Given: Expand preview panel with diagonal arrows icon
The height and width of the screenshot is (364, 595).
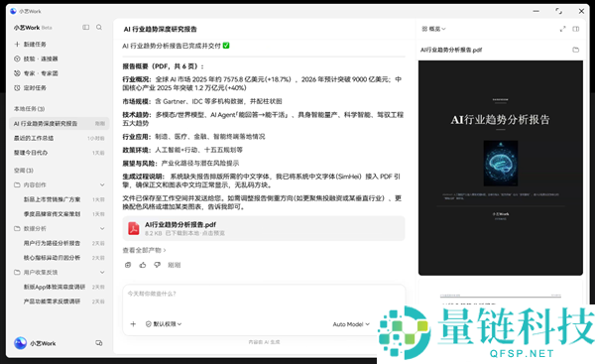Looking at the screenshot, I should tap(562, 29).
